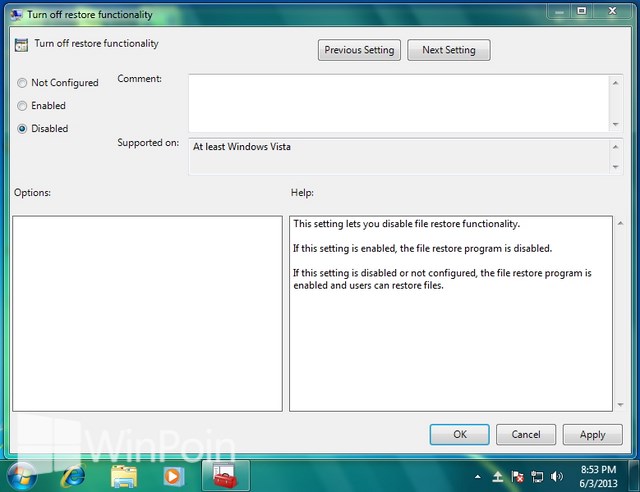640x492 pixels.
Task: Select the Not Configured radio button
Action: pos(22,83)
